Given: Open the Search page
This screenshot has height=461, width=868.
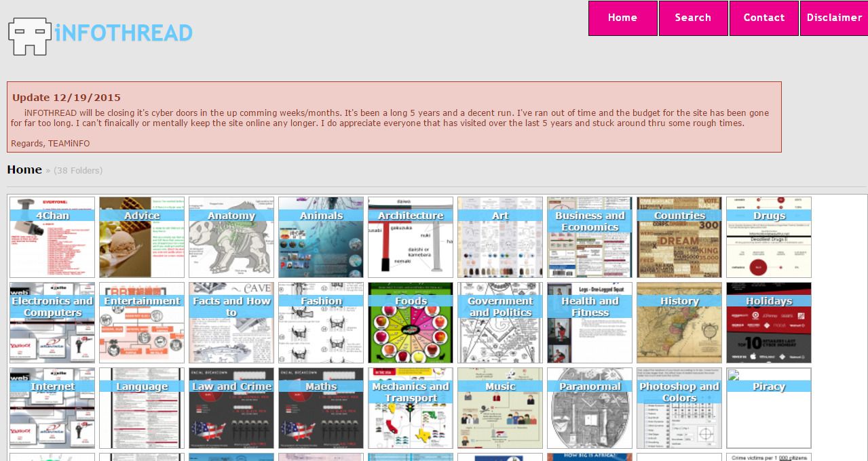Looking at the screenshot, I should tap(693, 18).
